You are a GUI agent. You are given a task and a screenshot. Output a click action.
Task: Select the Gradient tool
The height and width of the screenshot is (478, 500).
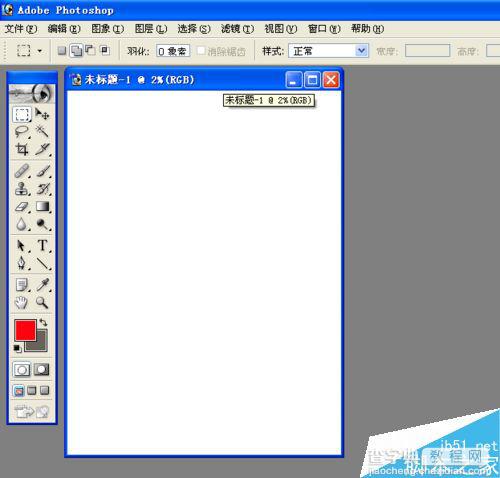pyautogui.click(x=42, y=207)
